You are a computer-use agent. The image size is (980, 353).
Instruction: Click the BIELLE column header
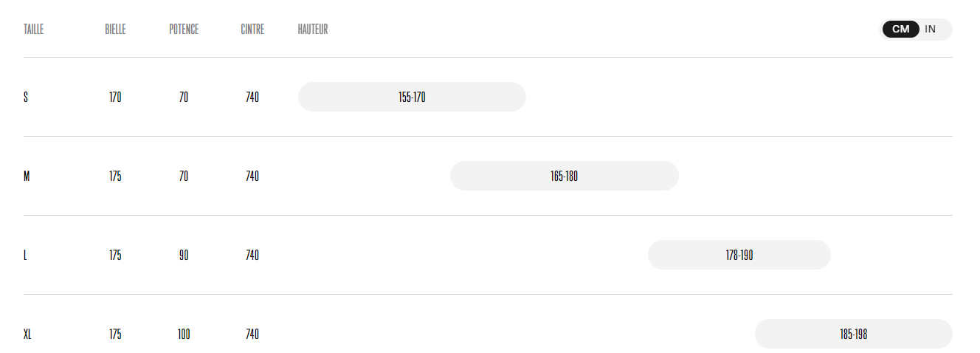point(115,30)
